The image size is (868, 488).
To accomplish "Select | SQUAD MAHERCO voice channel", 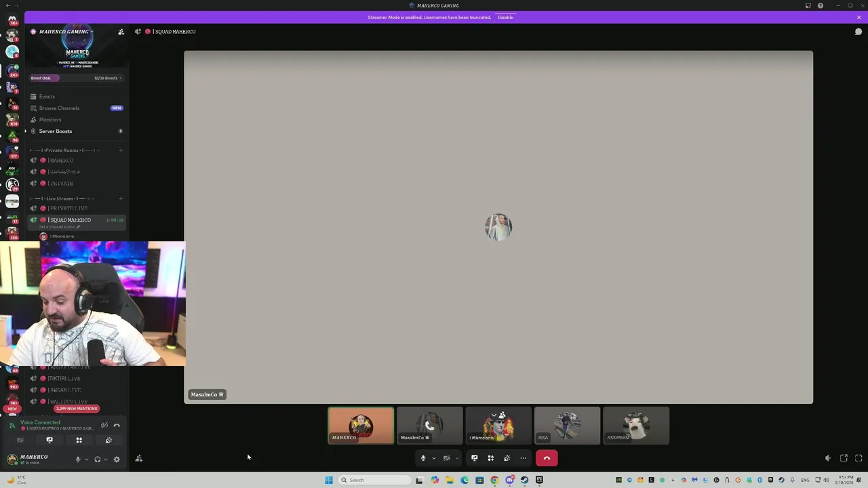I will click(x=77, y=220).
